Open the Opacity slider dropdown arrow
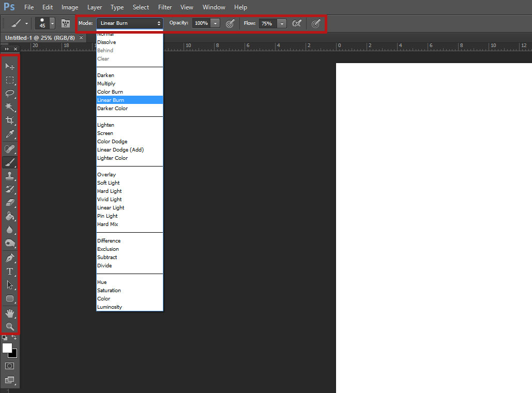532x393 pixels. coord(215,23)
